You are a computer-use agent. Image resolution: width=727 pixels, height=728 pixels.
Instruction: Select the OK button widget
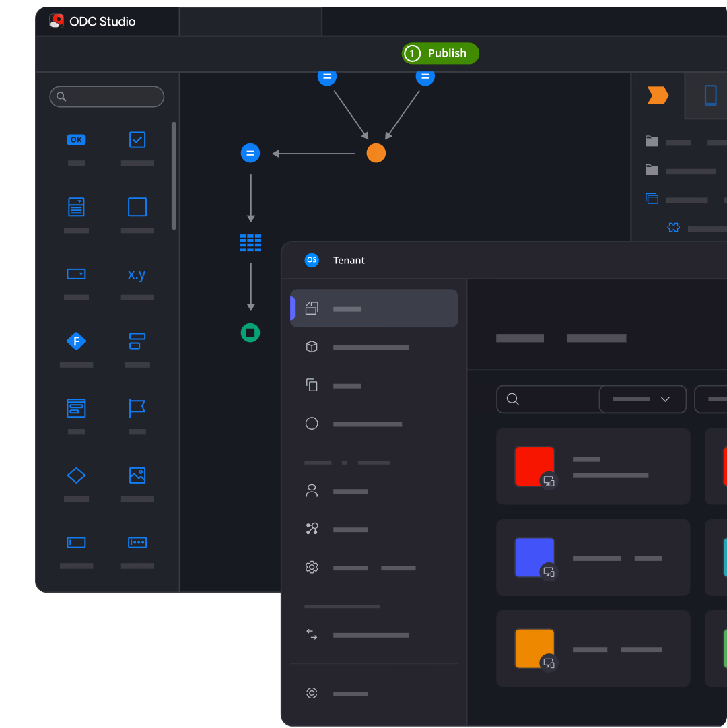76,139
